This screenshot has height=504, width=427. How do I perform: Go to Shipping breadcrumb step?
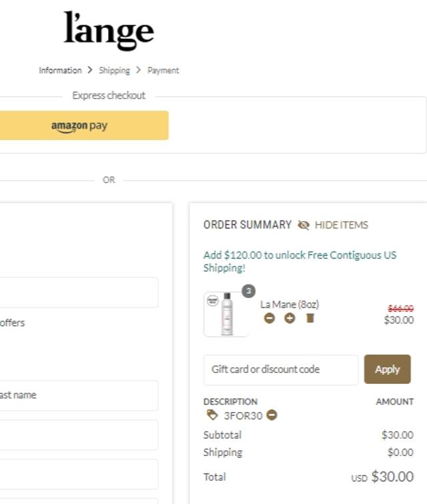115,70
